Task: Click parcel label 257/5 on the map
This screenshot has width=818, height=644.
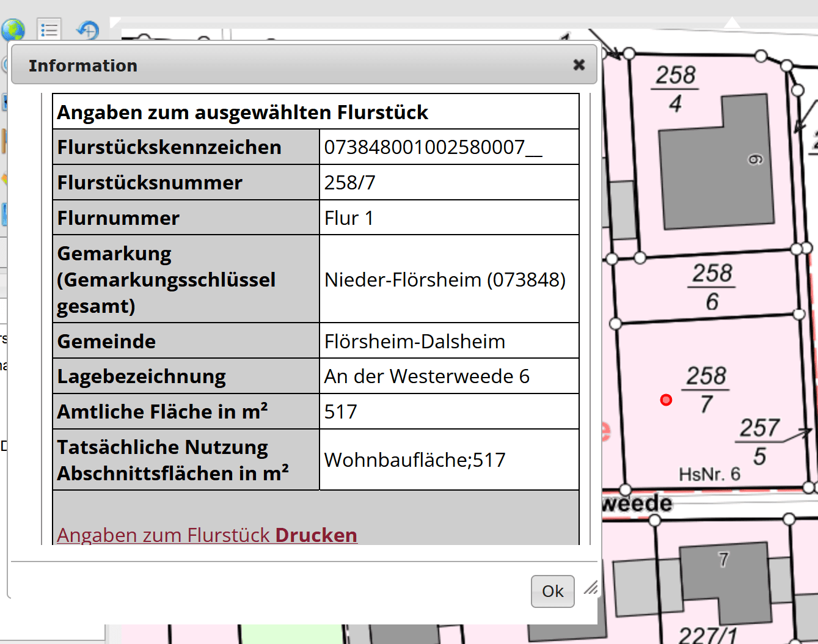Action: tap(759, 442)
